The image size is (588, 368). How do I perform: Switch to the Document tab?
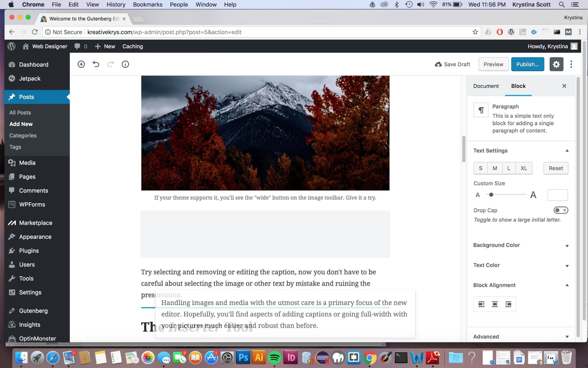[x=486, y=86]
